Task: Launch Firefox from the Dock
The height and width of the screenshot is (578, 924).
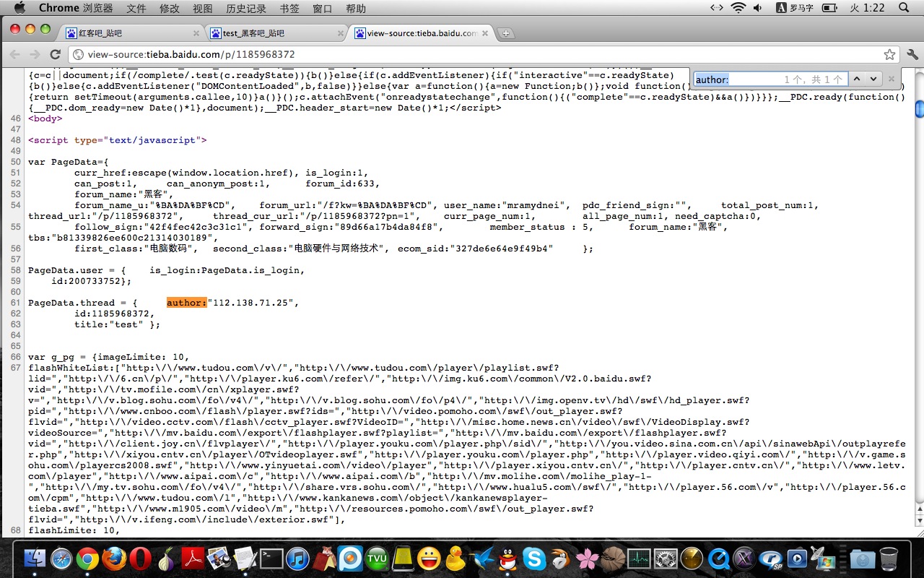Action: (114, 558)
